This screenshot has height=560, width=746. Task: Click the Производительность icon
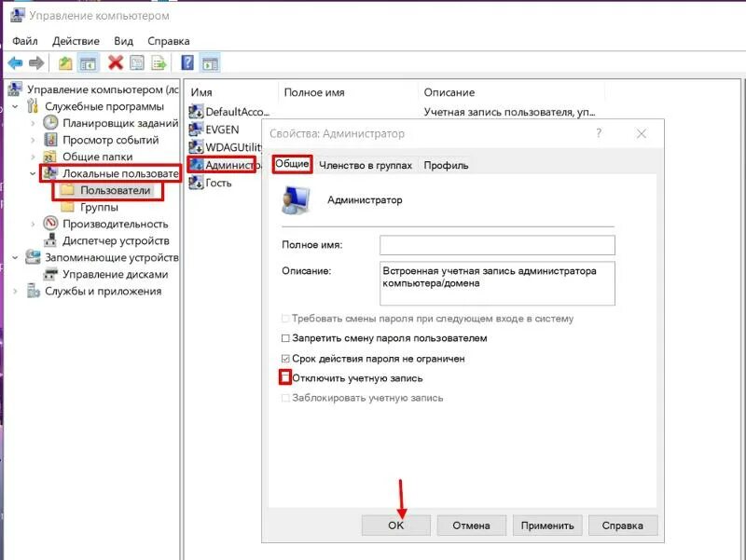tap(50, 223)
